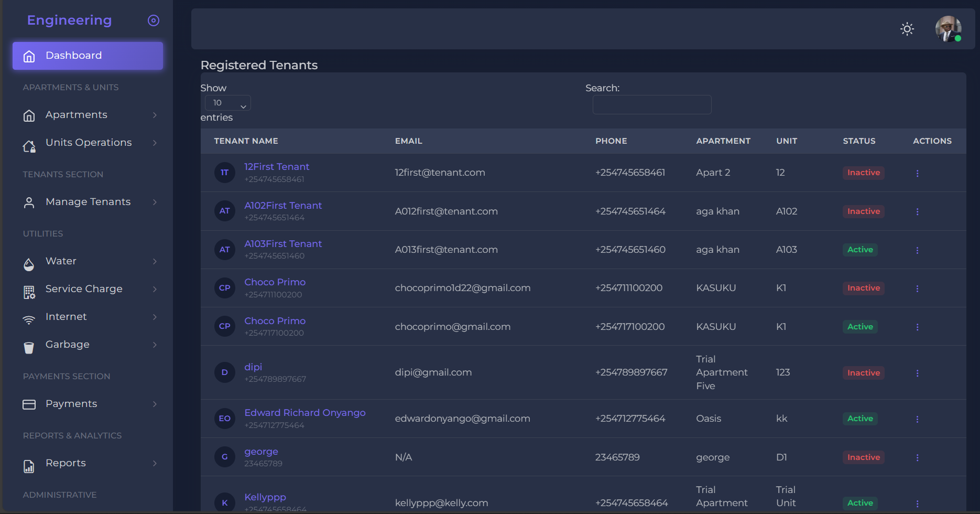
Task: Click the Garbage bin icon
Action: click(x=29, y=347)
